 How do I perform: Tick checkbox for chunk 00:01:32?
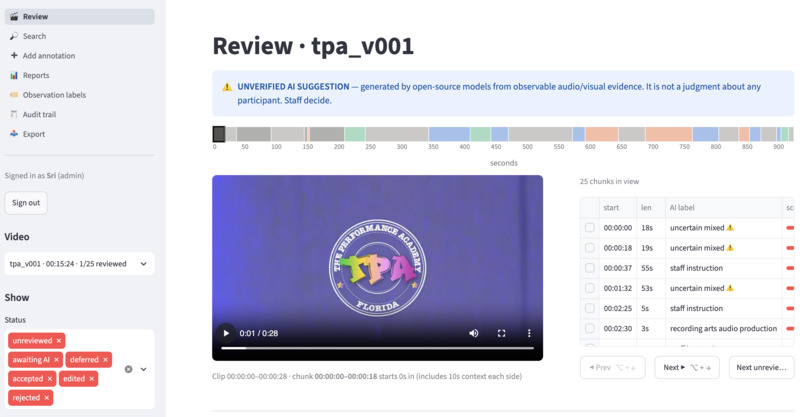click(590, 288)
